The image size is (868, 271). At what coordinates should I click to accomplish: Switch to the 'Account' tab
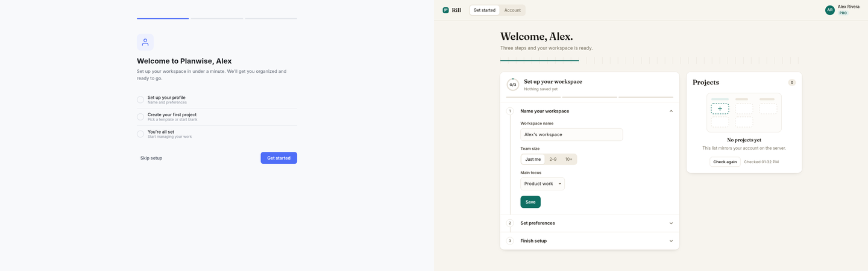pos(512,10)
